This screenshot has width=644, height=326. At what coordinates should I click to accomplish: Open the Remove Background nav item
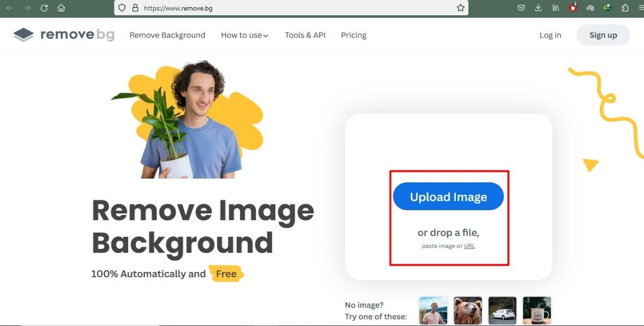[x=167, y=35]
